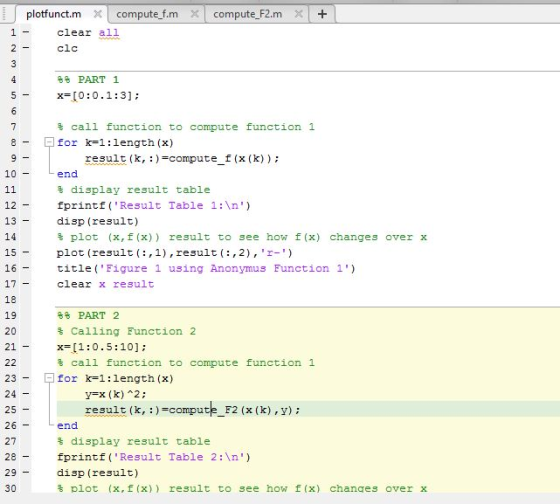This screenshot has height=504, width=560.
Task: Click 'disp(result)' on line 13
Action: [98, 221]
